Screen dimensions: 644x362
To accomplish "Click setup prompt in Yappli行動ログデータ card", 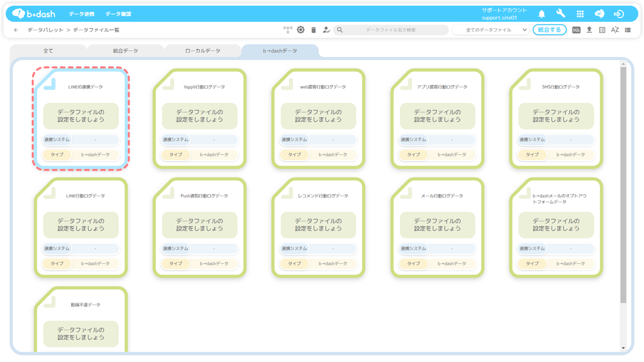I will pos(200,116).
